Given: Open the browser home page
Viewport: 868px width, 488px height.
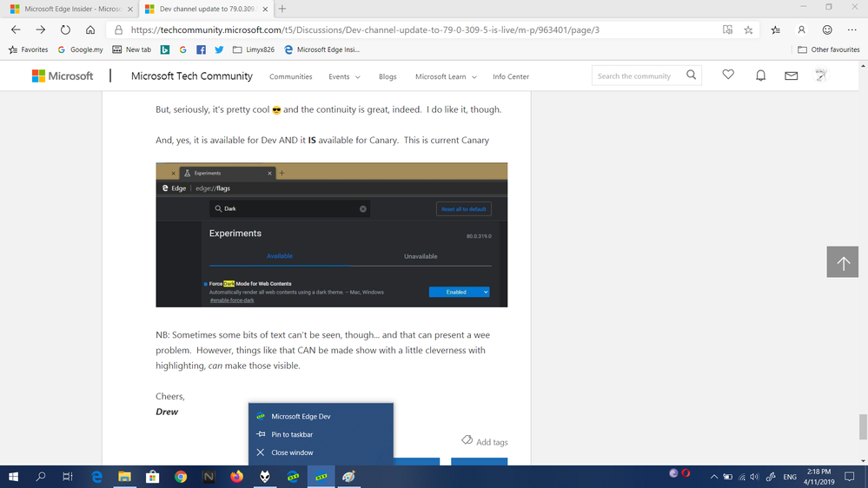Looking at the screenshot, I should 90,30.
